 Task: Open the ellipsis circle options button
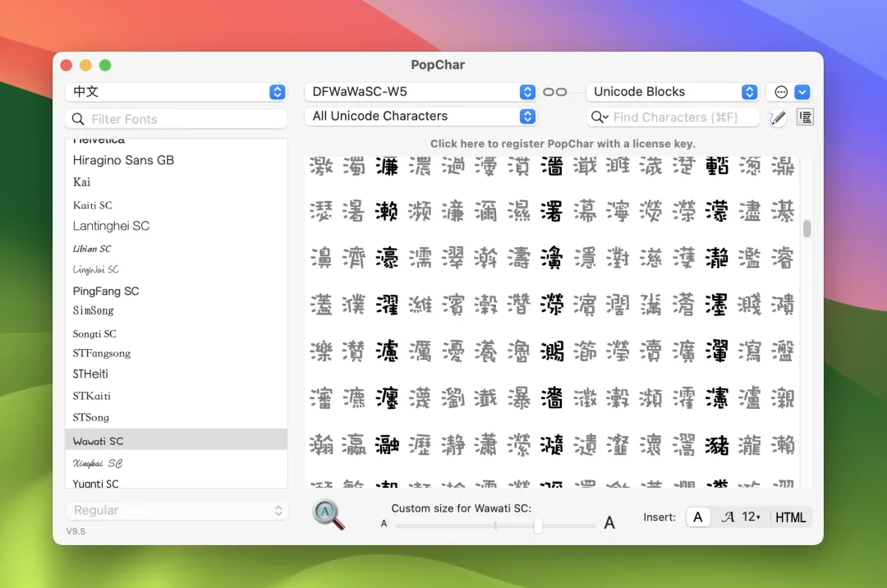(781, 92)
